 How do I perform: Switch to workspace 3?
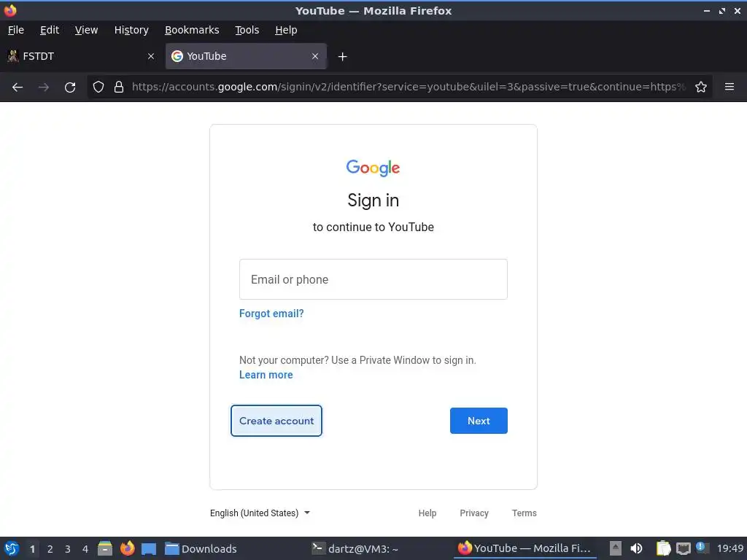tap(68, 549)
